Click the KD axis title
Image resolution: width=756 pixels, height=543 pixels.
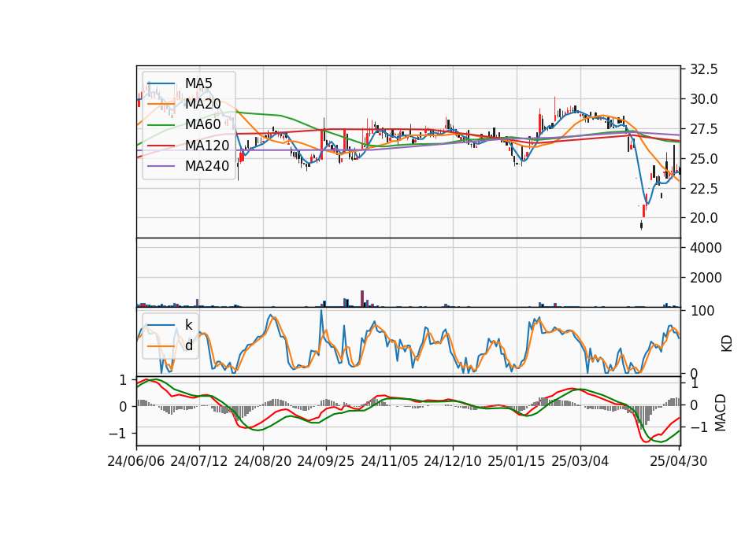point(727,343)
